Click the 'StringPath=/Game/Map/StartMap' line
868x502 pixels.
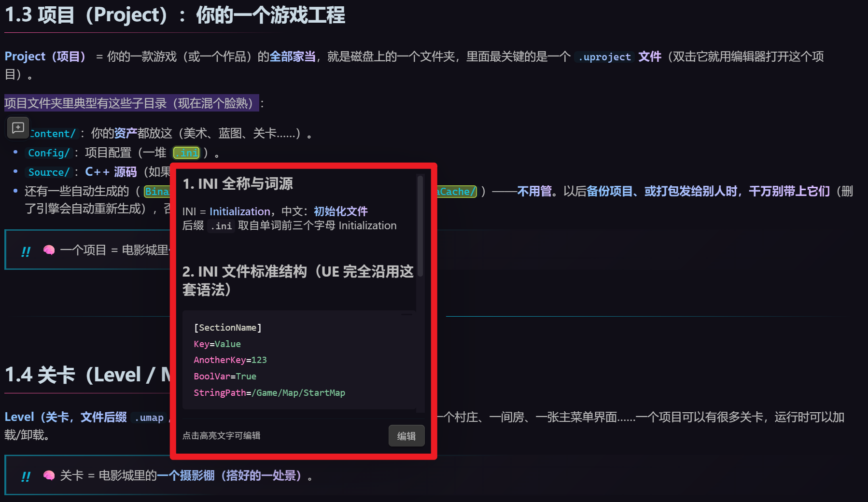point(269,393)
